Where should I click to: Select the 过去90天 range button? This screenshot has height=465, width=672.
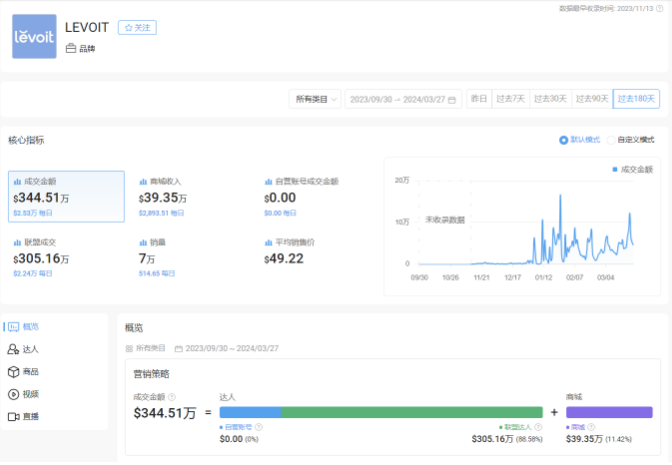coord(590,99)
